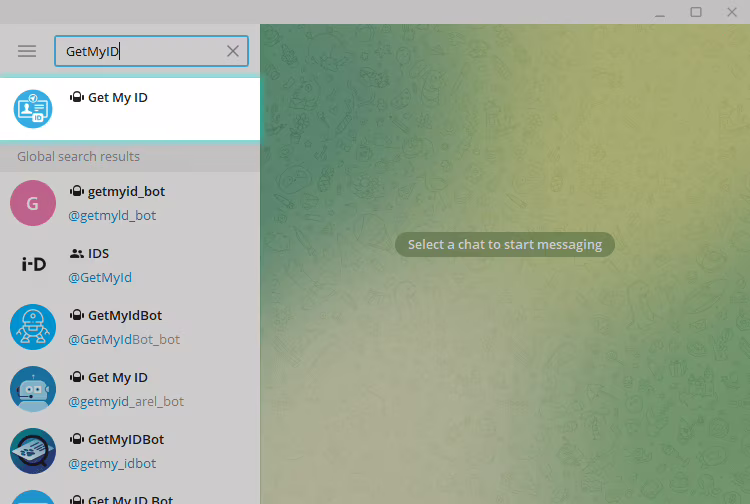This screenshot has width=750, height=504.
Task: Clear the search field with X
Action: point(233,51)
